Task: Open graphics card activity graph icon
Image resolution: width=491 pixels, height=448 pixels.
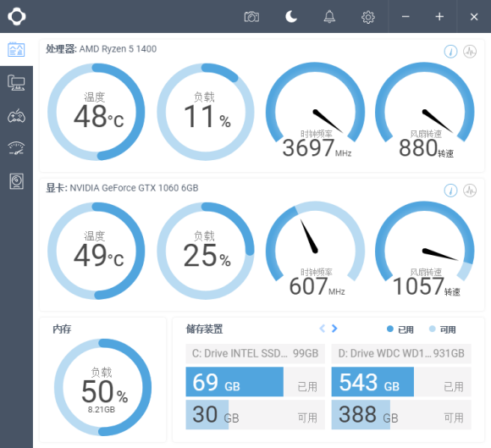Action: point(470,191)
